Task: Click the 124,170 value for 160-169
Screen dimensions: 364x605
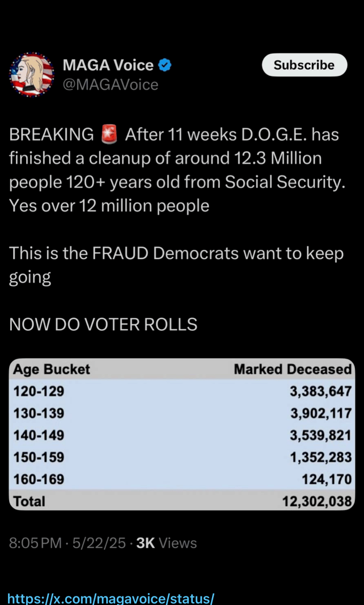Action: point(327,479)
